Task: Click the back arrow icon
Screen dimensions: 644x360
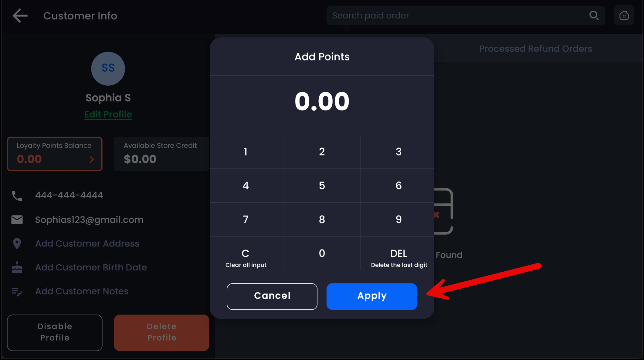Action: pos(20,16)
